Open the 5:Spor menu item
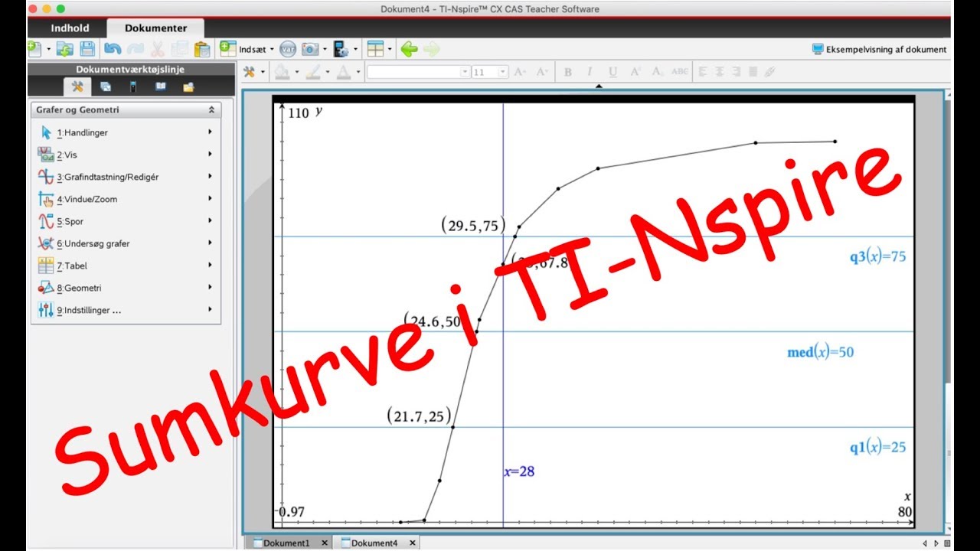 click(126, 221)
